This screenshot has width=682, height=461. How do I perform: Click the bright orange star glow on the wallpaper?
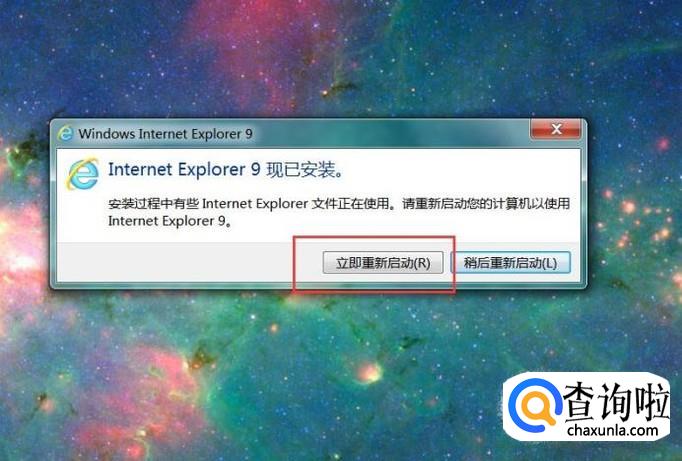(369, 372)
